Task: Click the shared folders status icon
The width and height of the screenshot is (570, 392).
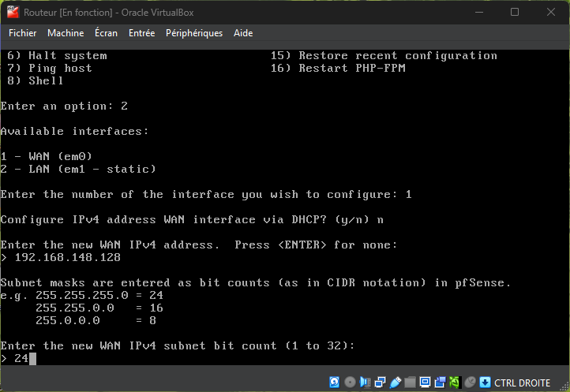Action: click(x=410, y=383)
